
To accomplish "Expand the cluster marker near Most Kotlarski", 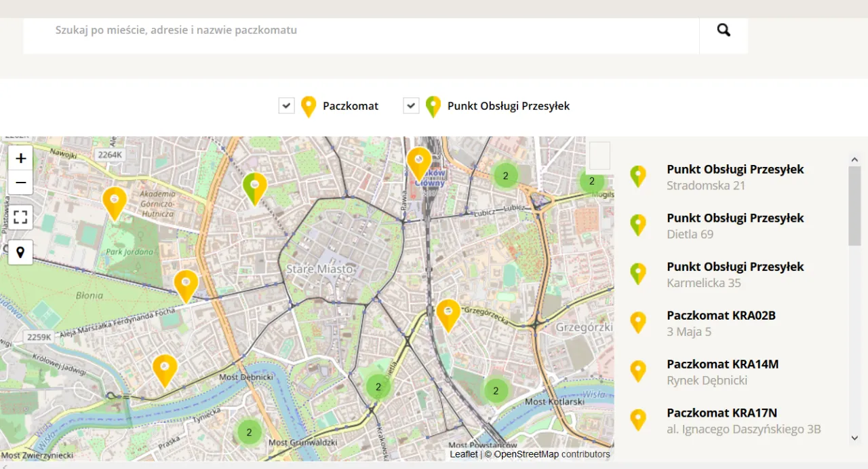I will click(496, 390).
